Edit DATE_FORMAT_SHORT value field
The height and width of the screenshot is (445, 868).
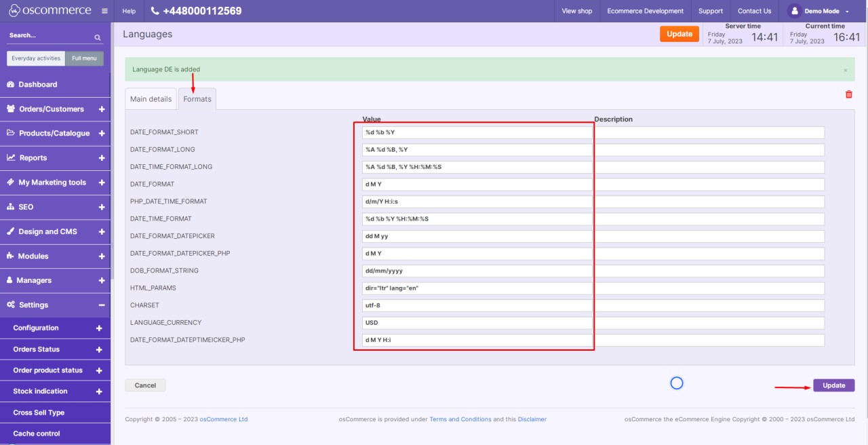[x=477, y=132]
